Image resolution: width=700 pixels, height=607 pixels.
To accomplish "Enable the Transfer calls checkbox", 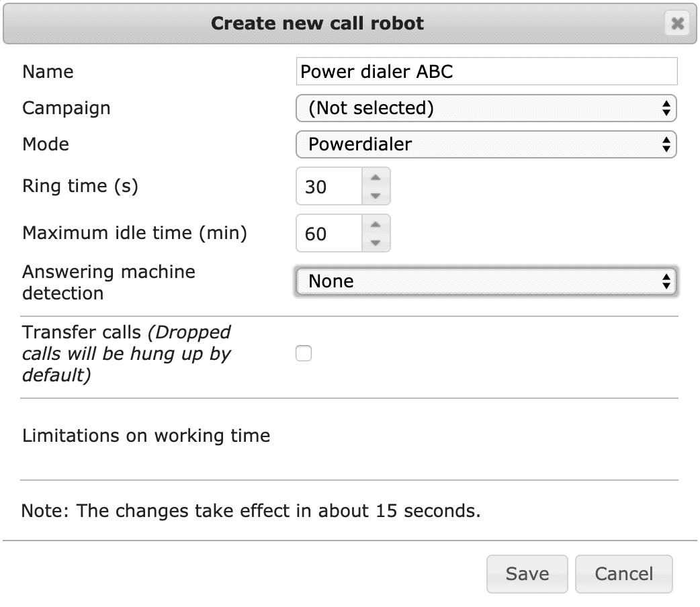I will [x=304, y=353].
